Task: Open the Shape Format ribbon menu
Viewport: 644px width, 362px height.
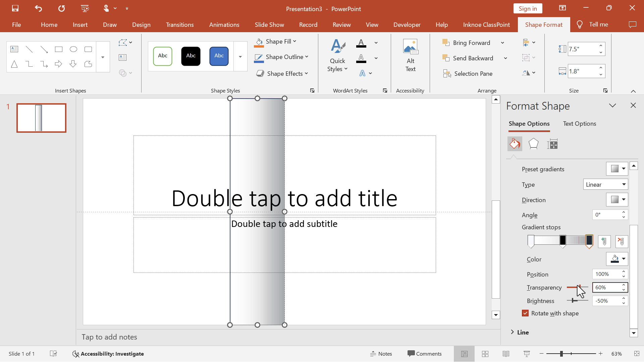Action: point(544,24)
